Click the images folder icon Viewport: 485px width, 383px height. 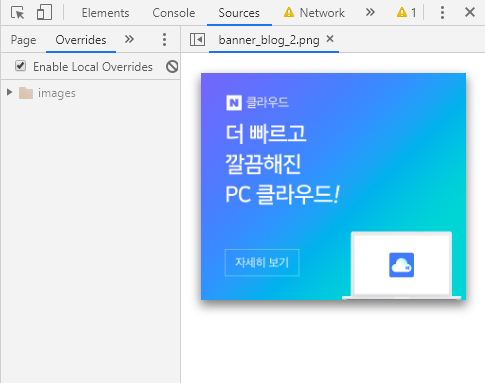[x=26, y=93]
